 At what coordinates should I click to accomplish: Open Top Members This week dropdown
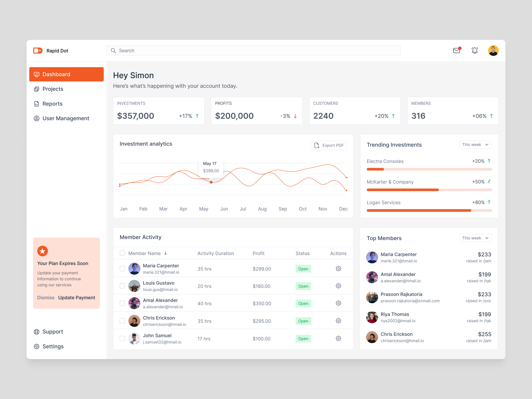(x=475, y=238)
